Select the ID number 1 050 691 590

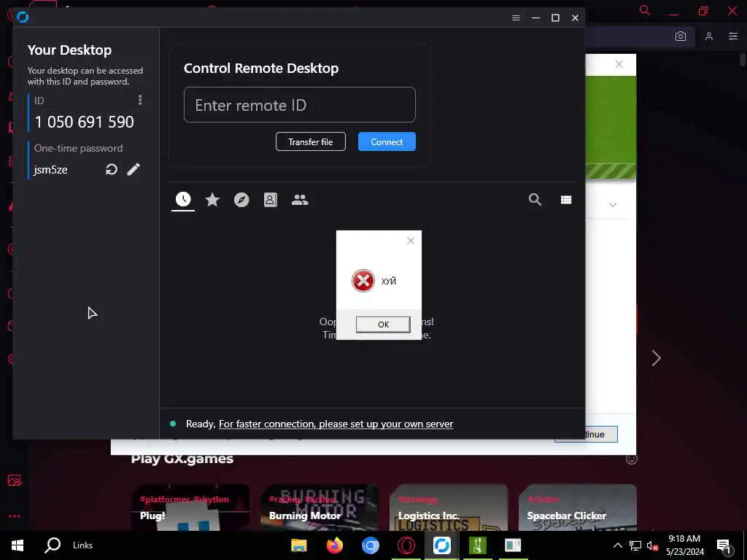coord(85,122)
